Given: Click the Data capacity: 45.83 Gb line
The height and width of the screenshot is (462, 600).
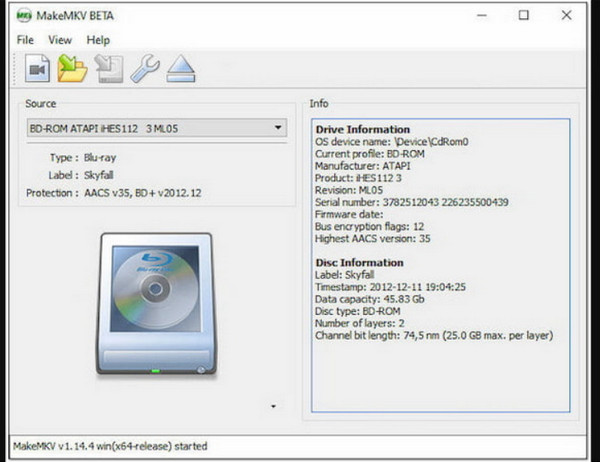Looking at the screenshot, I should tap(370, 299).
